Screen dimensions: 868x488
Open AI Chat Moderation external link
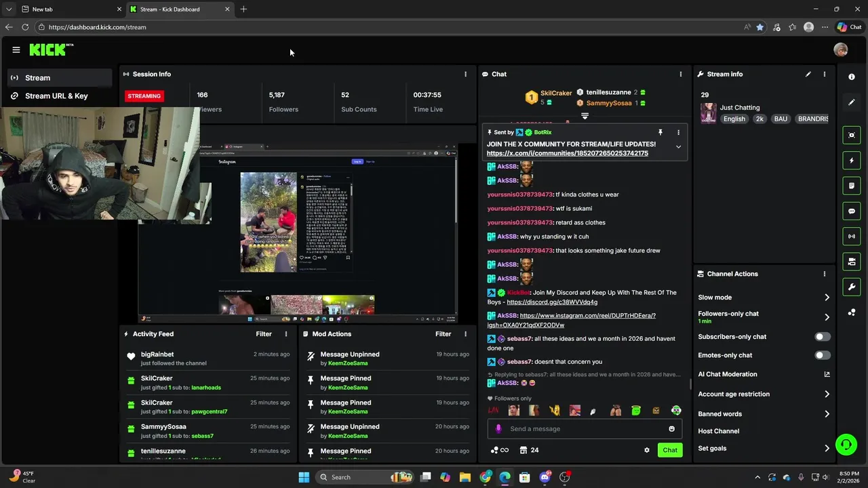(827, 374)
